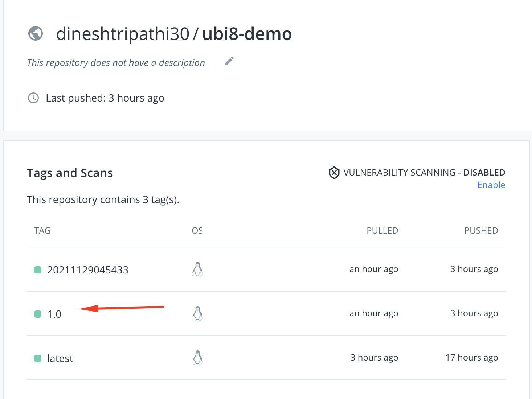Open the latest tag
This screenshot has height=399, width=532.
tap(60, 358)
